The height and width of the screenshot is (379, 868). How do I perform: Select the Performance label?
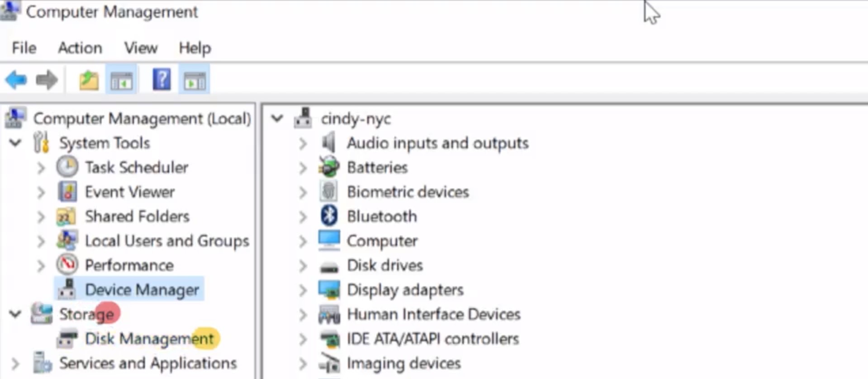click(x=129, y=265)
